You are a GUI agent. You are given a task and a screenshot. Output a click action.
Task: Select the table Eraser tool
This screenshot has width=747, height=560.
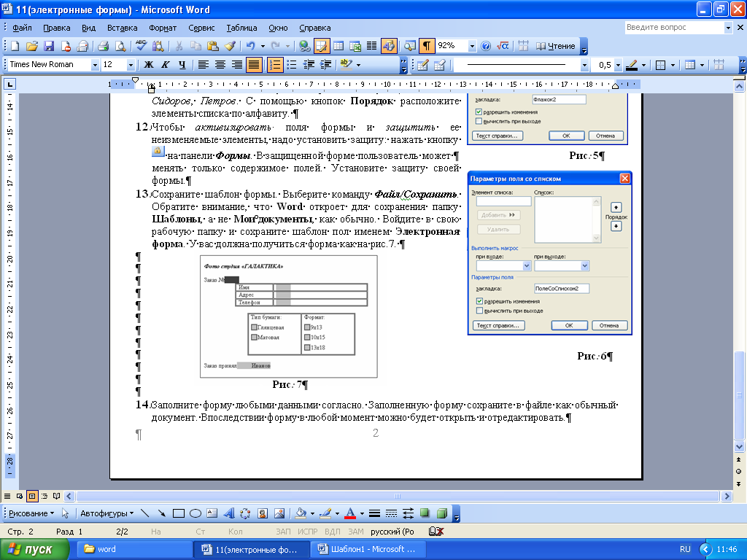tap(439, 65)
